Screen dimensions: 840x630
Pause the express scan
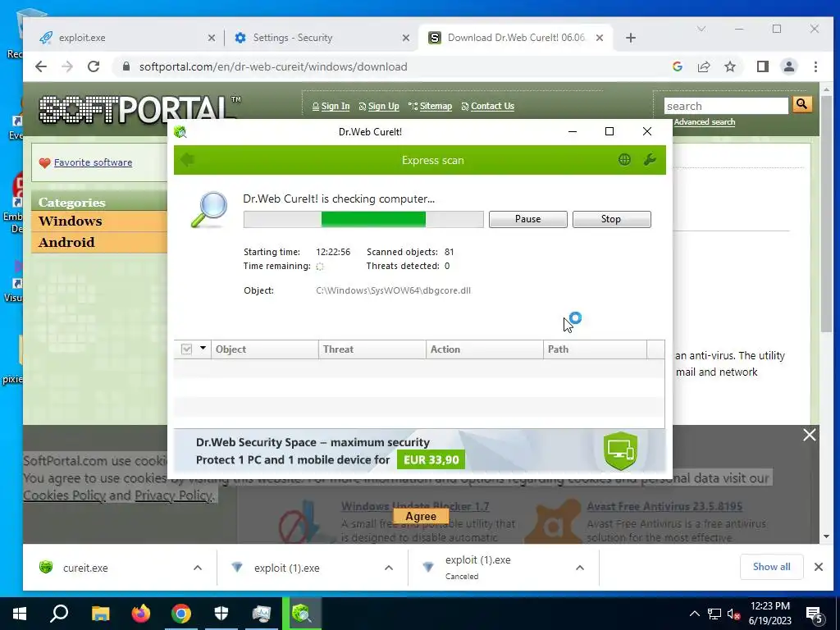click(527, 219)
